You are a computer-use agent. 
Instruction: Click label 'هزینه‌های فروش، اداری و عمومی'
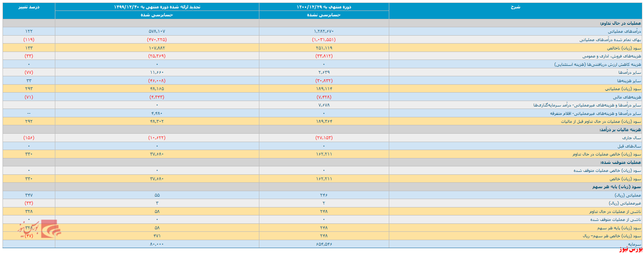(612, 56)
